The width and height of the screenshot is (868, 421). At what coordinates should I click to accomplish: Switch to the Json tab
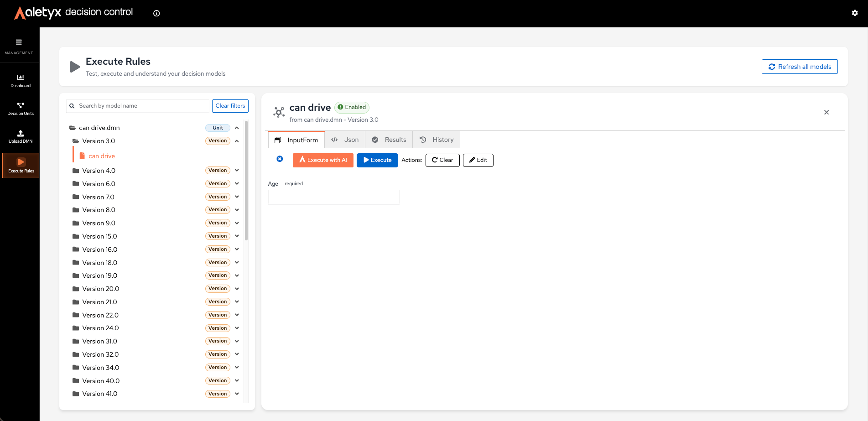pos(345,140)
